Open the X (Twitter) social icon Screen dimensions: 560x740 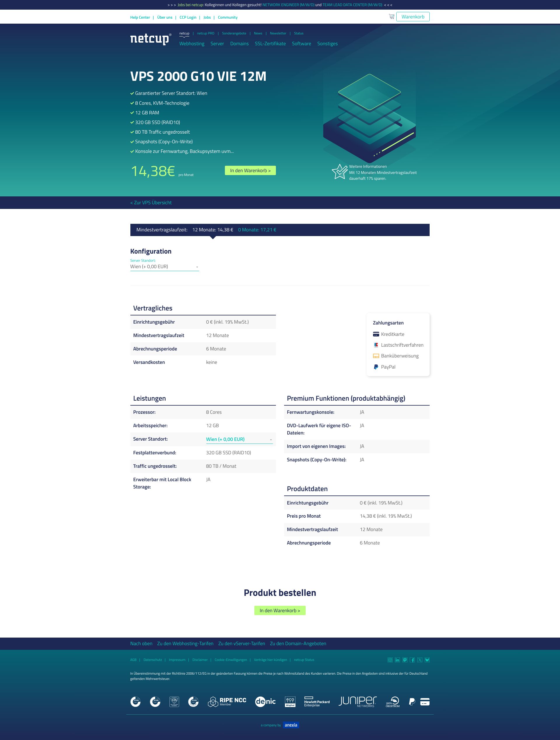click(x=420, y=660)
